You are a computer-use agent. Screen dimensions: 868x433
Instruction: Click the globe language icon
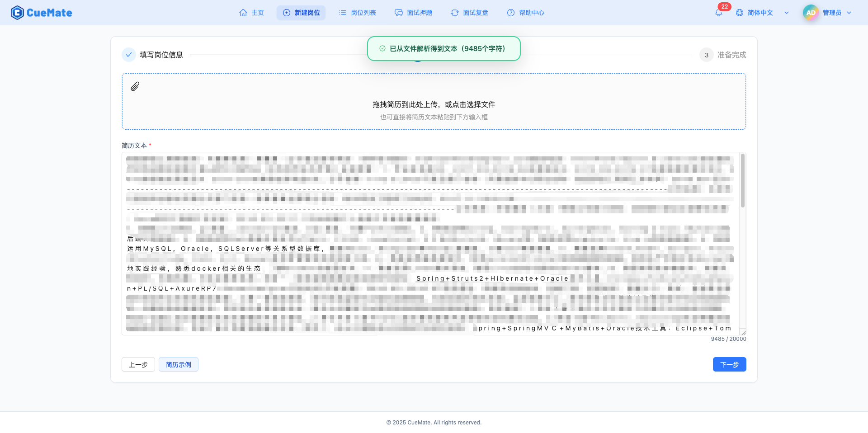pyautogui.click(x=740, y=13)
